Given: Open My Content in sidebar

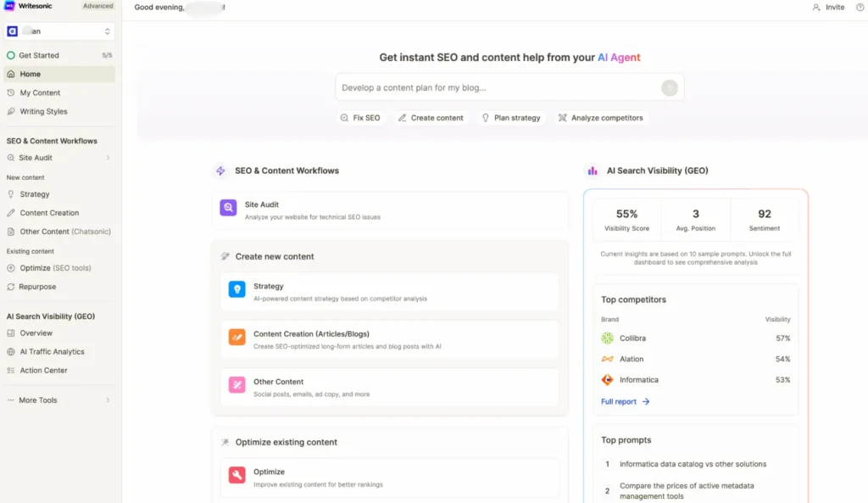Looking at the screenshot, I should 59,93.
